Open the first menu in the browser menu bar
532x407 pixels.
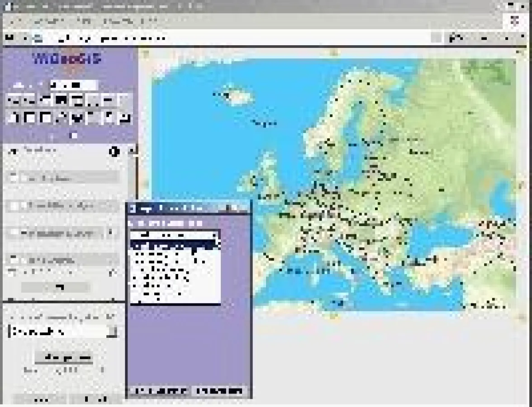click(15, 21)
